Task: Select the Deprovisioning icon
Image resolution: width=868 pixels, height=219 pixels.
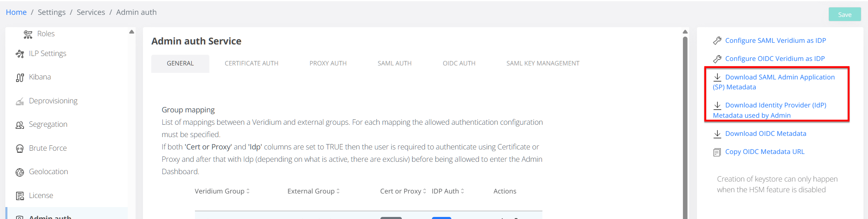Action: (20, 101)
